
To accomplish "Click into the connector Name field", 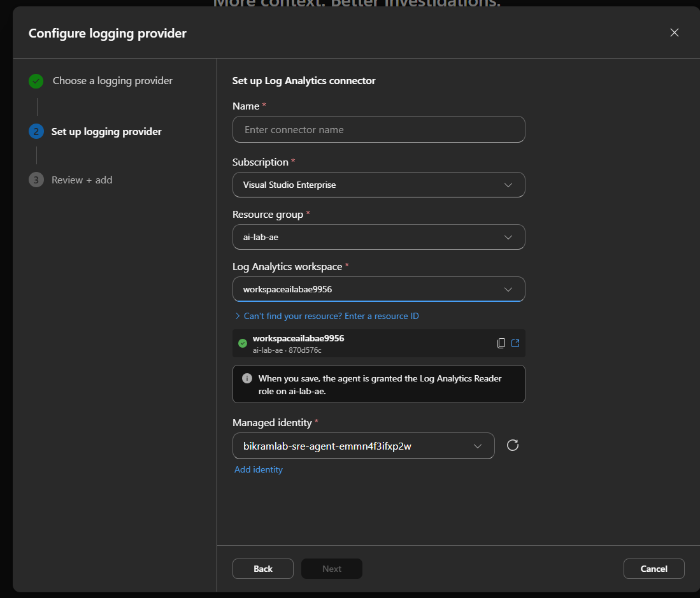I will pyautogui.click(x=378, y=129).
